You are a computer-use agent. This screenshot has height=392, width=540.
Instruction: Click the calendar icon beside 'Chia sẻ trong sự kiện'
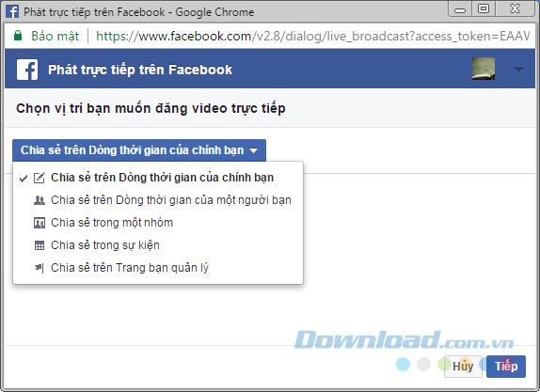(40, 245)
